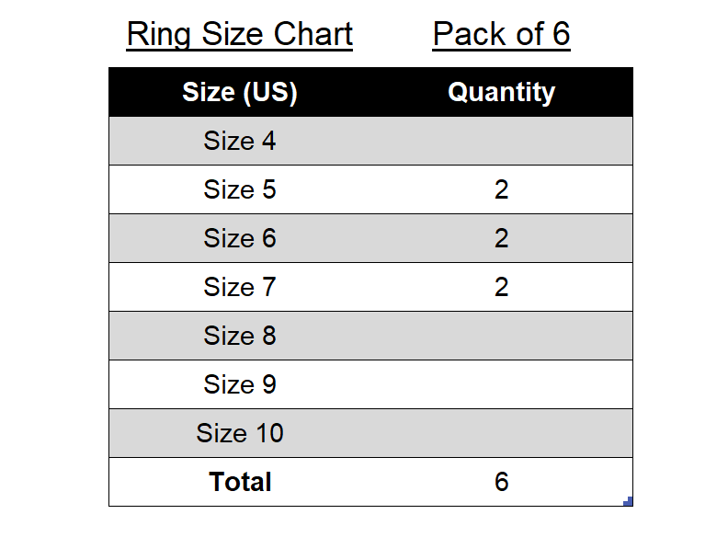Select the Size 7 row label
The height and width of the screenshot is (560, 728).
coord(240,288)
